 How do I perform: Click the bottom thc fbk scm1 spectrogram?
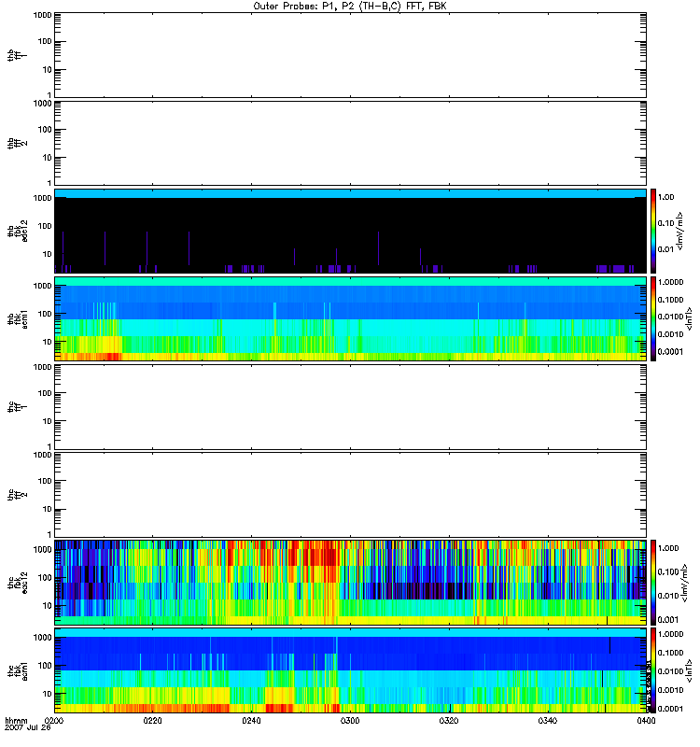[x=348, y=669]
